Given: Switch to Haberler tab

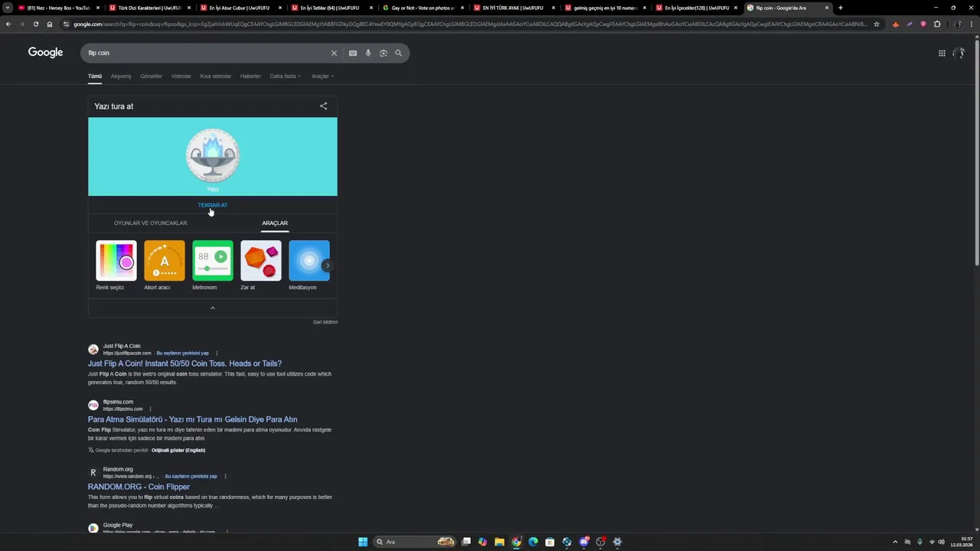Looking at the screenshot, I should pyautogui.click(x=250, y=76).
